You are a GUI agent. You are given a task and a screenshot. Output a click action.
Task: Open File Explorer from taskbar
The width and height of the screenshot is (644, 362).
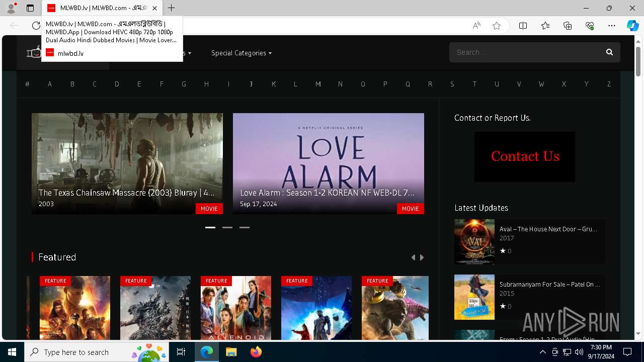point(231,352)
